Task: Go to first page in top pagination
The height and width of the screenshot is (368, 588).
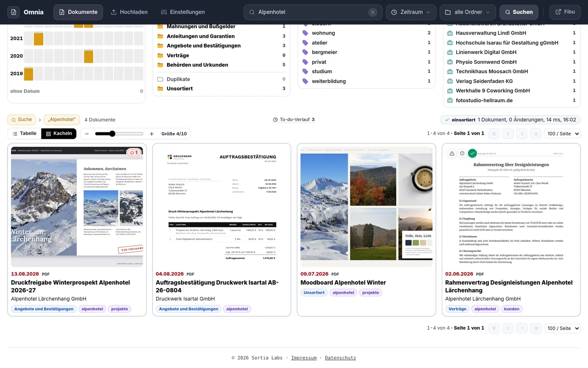Action: point(494,134)
